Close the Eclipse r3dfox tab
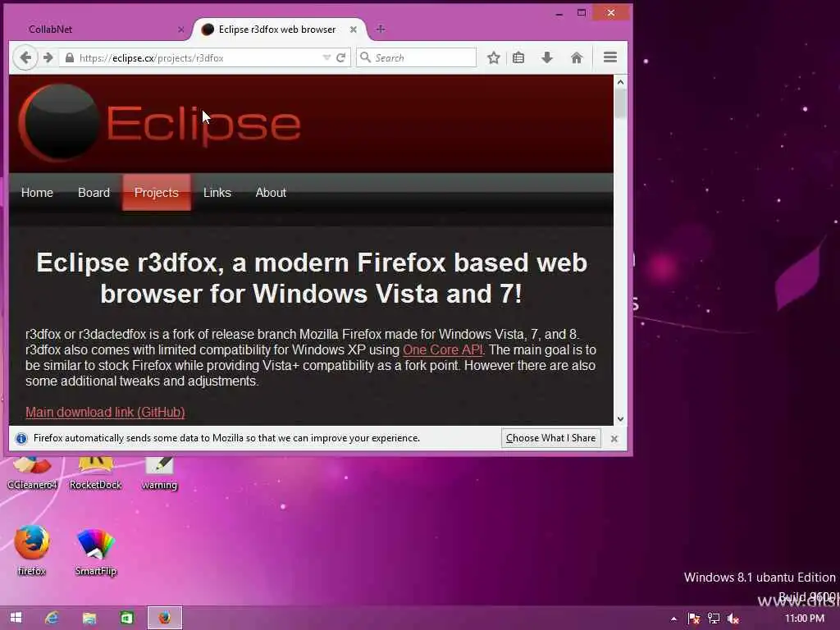The height and width of the screenshot is (630, 840). [x=354, y=30]
